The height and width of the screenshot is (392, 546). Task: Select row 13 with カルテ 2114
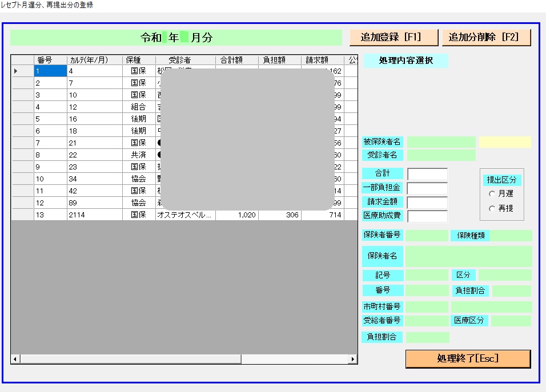pos(94,215)
